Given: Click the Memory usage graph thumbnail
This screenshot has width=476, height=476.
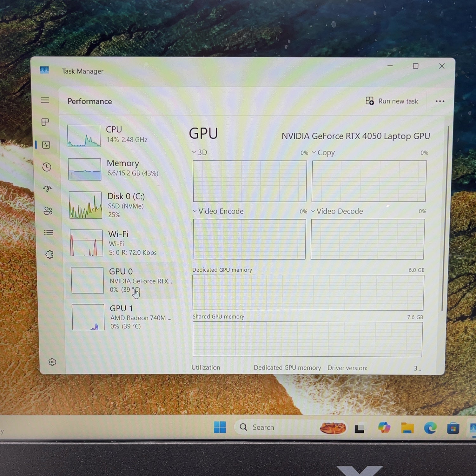Looking at the screenshot, I should click(x=84, y=169).
